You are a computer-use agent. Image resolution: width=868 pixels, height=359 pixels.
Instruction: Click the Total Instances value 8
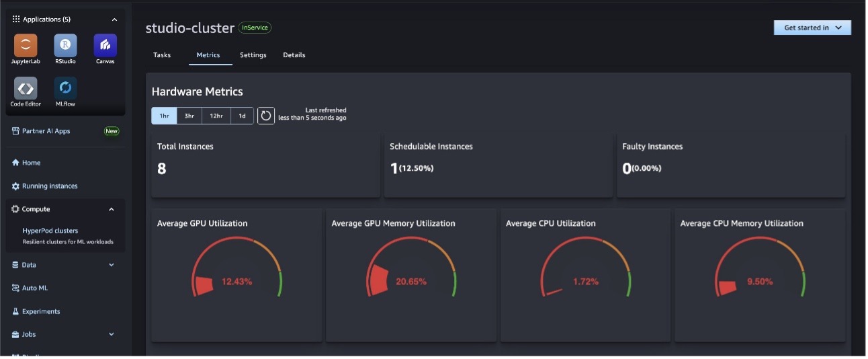coord(161,169)
